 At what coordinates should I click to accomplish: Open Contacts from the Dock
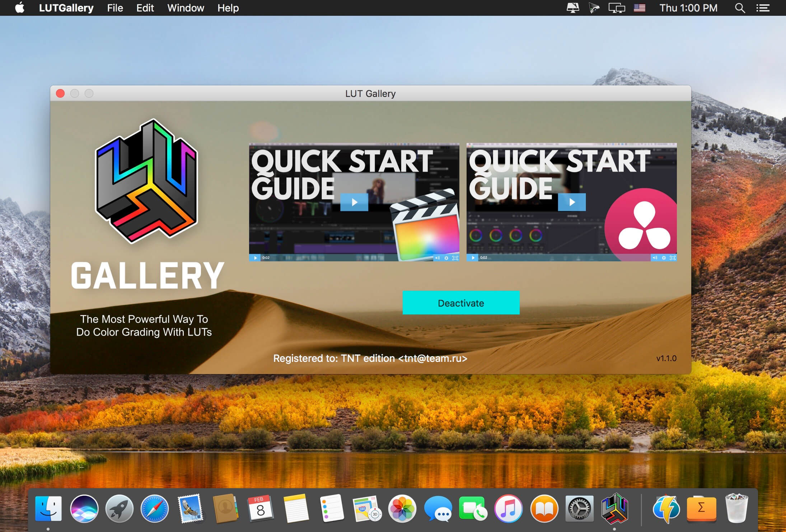point(225,508)
